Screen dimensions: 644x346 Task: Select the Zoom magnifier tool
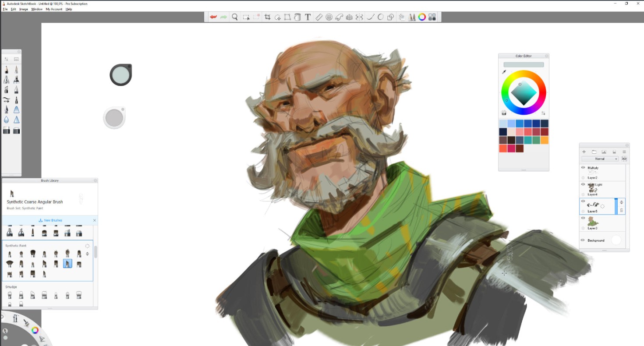234,17
